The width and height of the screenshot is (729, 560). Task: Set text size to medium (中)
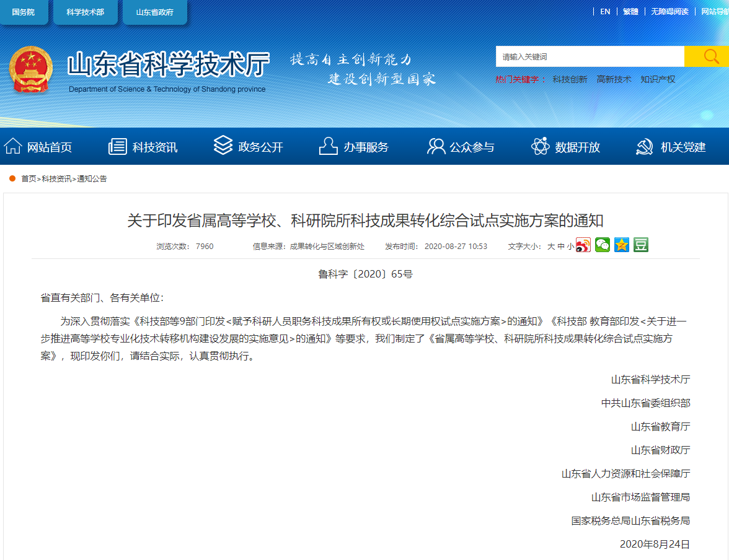coord(561,247)
